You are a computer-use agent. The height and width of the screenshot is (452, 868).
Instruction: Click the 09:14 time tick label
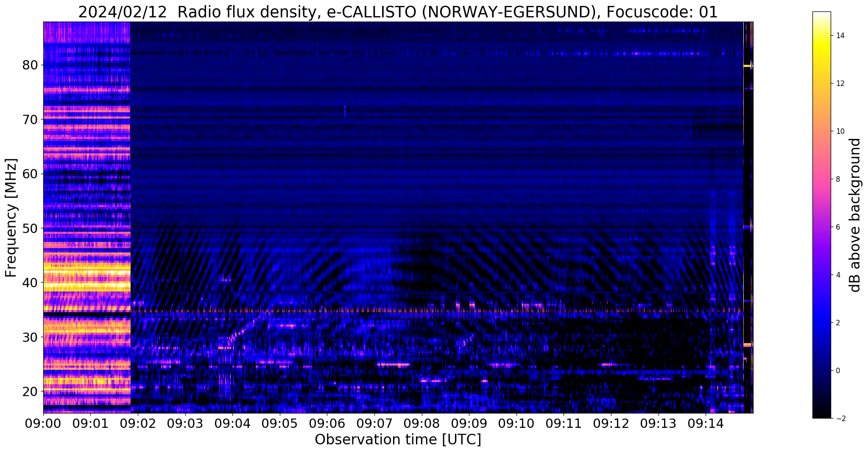pyautogui.click(x=705, y=424)
